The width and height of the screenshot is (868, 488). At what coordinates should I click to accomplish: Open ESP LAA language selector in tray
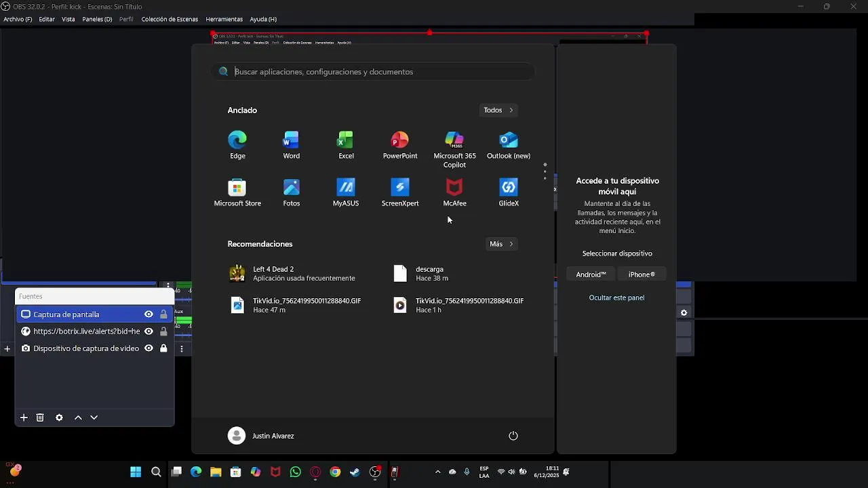tap(484, 472)
